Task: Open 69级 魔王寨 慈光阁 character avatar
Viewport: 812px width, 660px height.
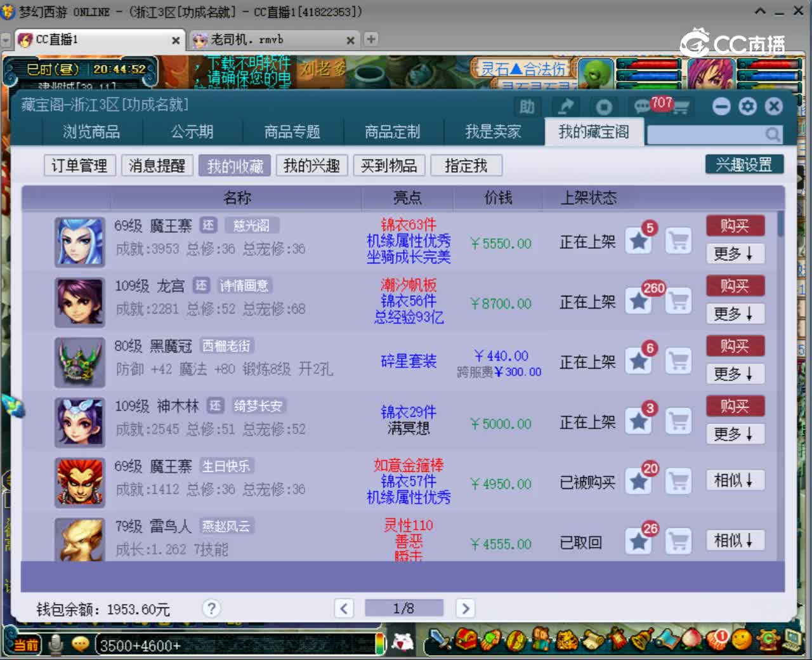Action: (x=79, y=242)
